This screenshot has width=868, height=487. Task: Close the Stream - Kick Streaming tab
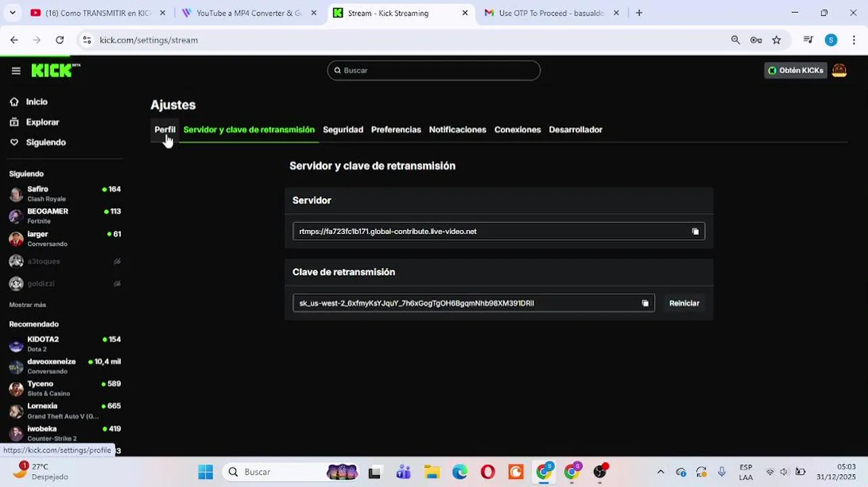[x=465, y=13]
